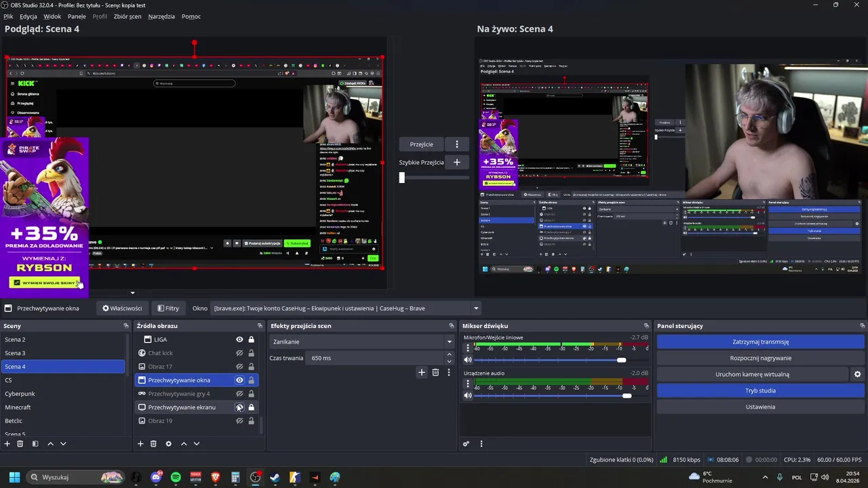Open Właściwości of selected source
This screenshot has width=868, height=488.
(x=122, y=308)
